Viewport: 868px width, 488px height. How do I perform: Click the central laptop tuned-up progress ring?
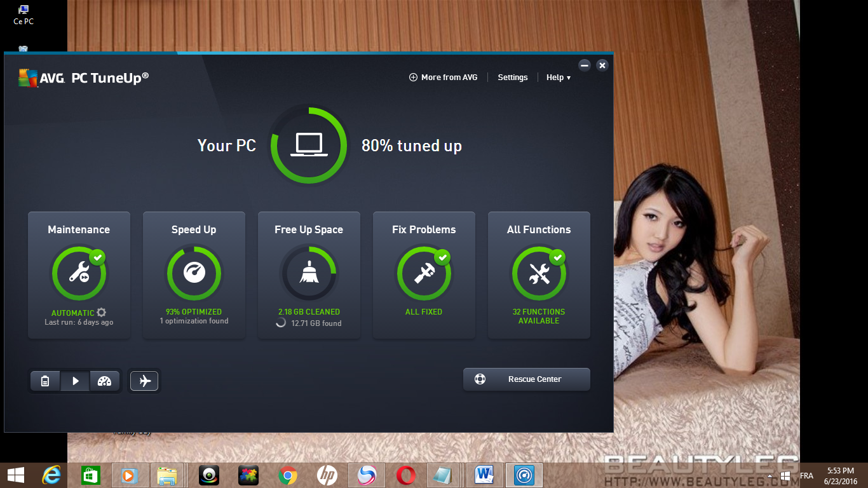309,146
